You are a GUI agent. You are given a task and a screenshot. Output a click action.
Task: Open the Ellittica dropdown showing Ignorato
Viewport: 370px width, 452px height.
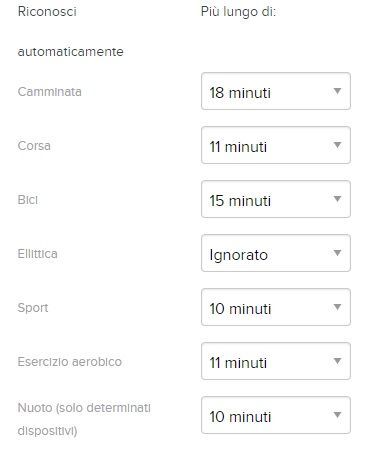pyautogui.click(x=276, y=253)
